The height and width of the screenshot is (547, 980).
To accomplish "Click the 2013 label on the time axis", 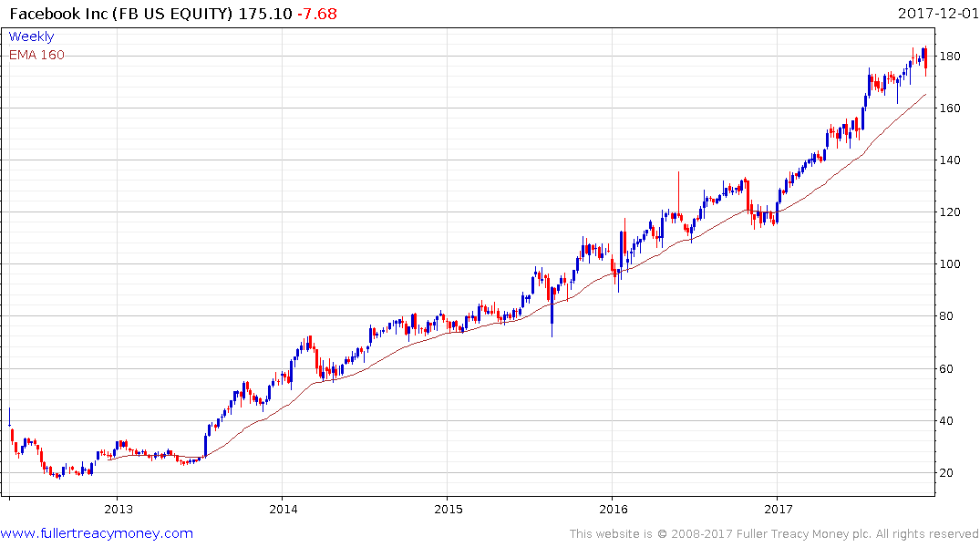I will (x=119, y=509).
